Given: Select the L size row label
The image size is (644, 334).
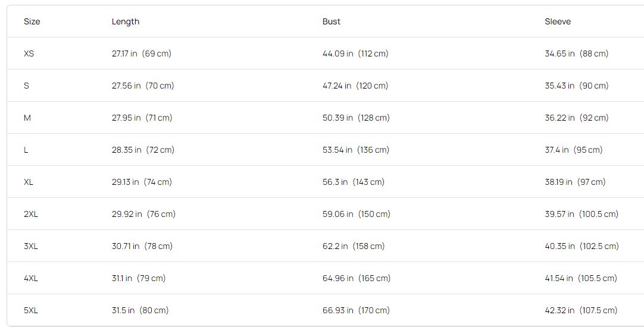Looking at the screenshot, I should [26, 150].
